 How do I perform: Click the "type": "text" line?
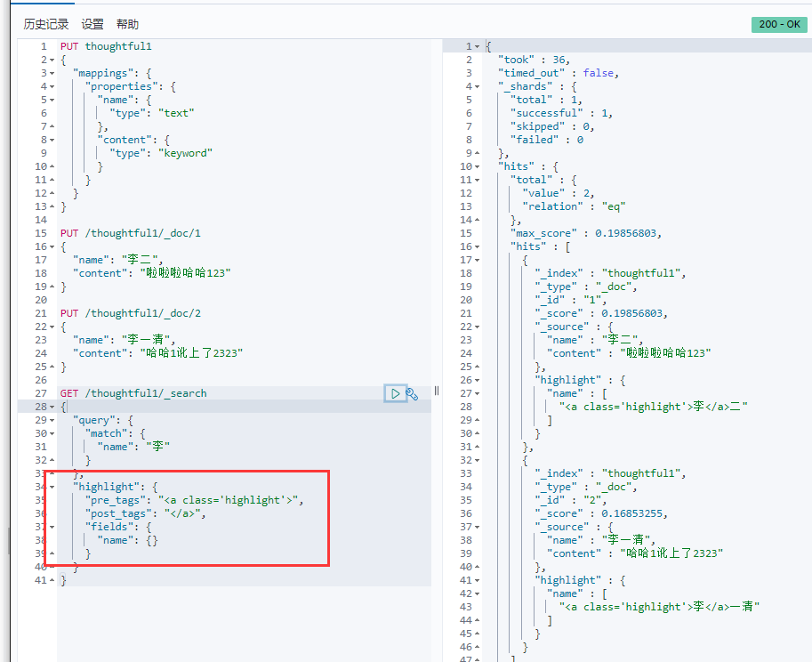(x=152, y=113)
